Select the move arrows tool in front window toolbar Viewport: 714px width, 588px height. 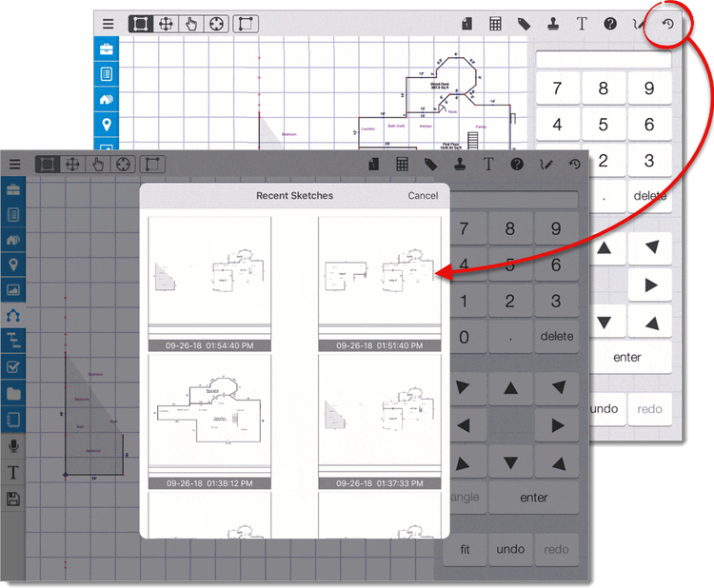pos(72,165)
